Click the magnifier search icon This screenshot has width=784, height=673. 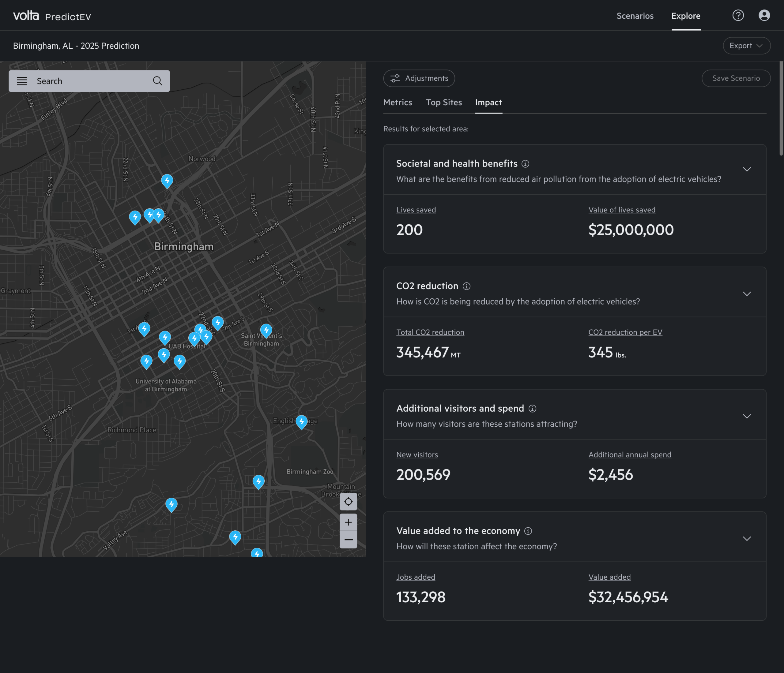[x=157, y=81]
